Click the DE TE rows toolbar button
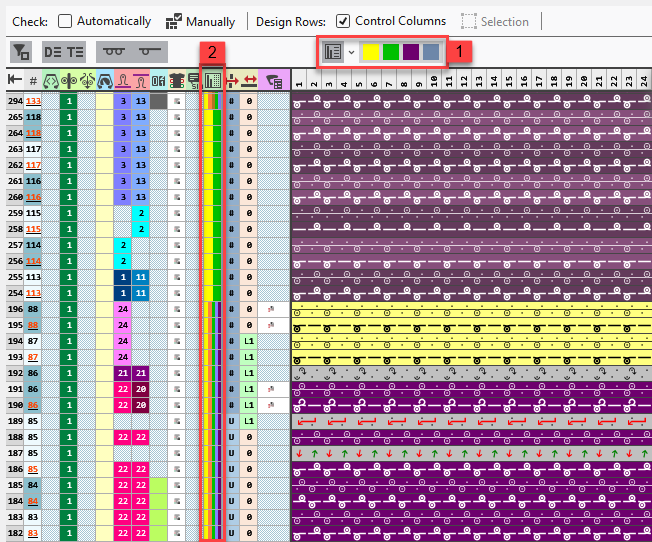The image size is (652, 542). point(63,52)
